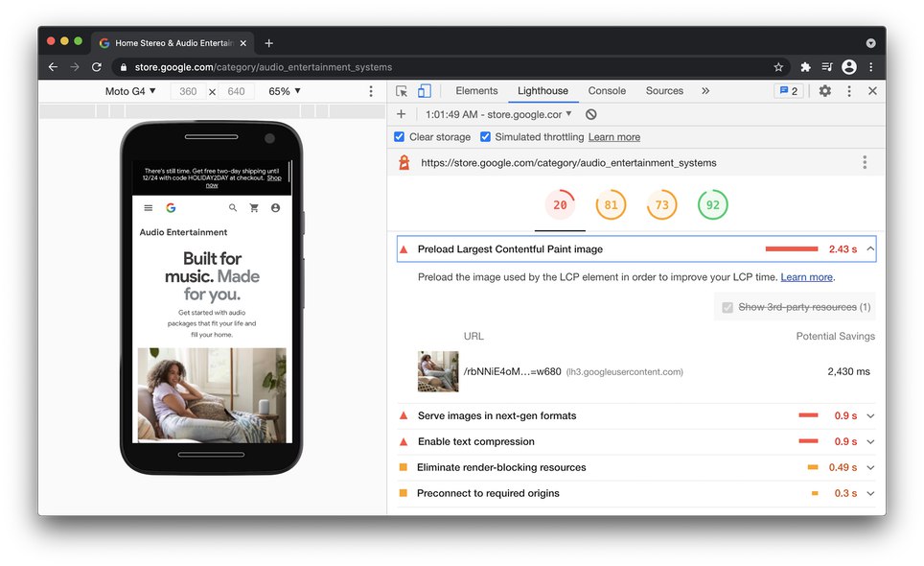The image size is (924, 566).
Task: Switch to the Lighthouse tab
Action: click(x=543, y=91)
